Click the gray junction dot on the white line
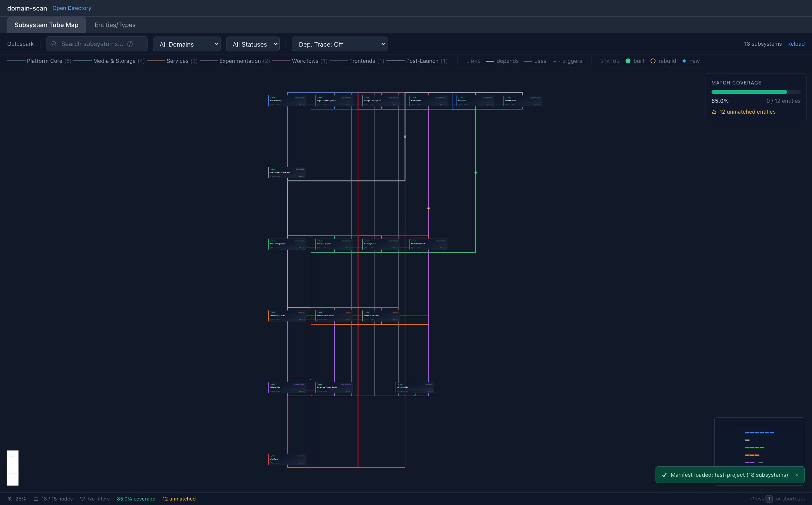The height and width of the screenshot is (505, 812). point(405,136)
